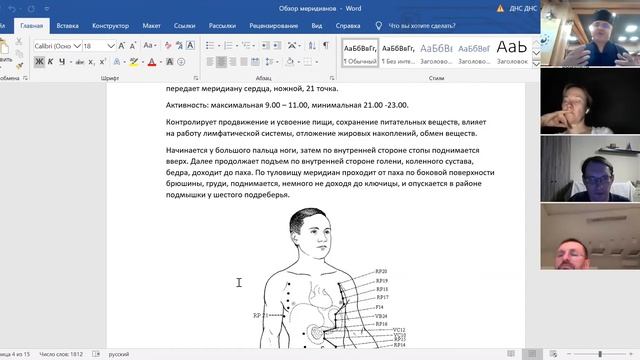Clear all formatting eraser icon
The image size is (640, 360).
click(168, 46)
